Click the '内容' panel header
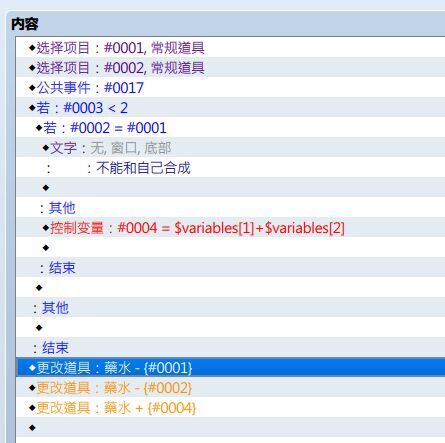Image resolution: width=445 pixels, height=443 pixels. (25, 24)
